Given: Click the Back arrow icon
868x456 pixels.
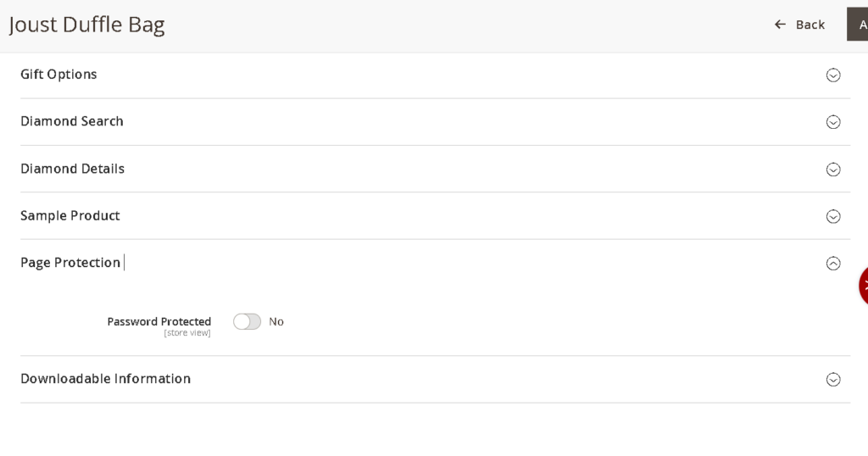Looking at the screenshot, I should (780, 25).
